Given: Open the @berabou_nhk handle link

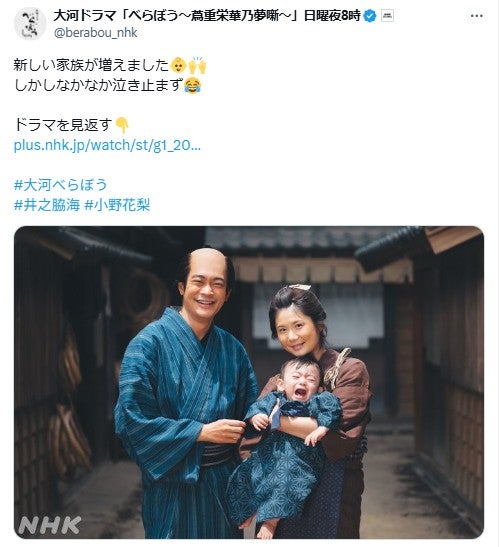Looking at the screenshot, I should [96, 32].
